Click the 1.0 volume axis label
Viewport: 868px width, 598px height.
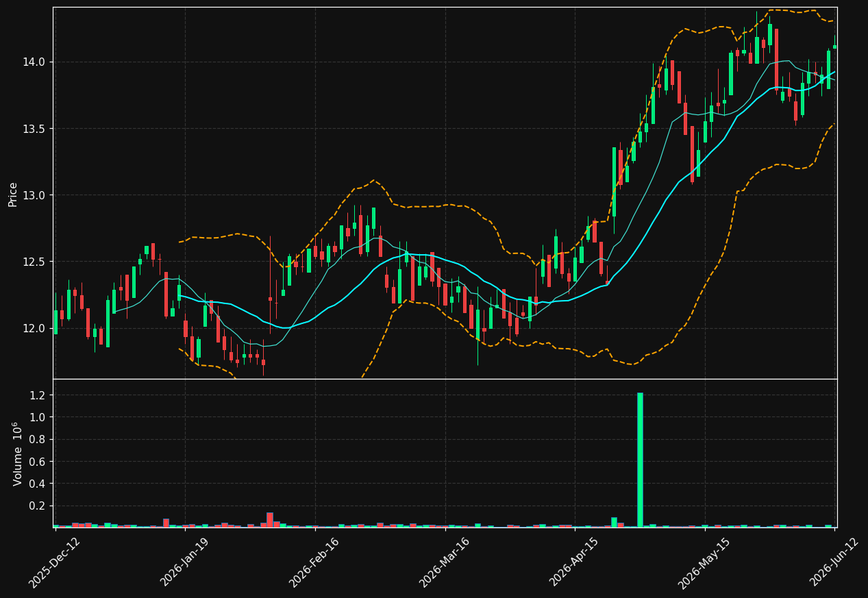38,417
